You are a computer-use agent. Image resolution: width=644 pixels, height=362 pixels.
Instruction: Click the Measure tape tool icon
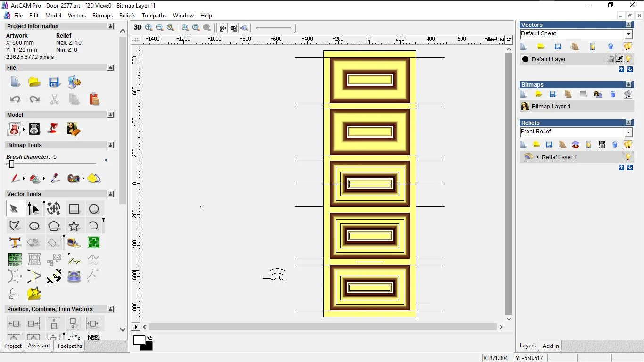click(74, 243)
